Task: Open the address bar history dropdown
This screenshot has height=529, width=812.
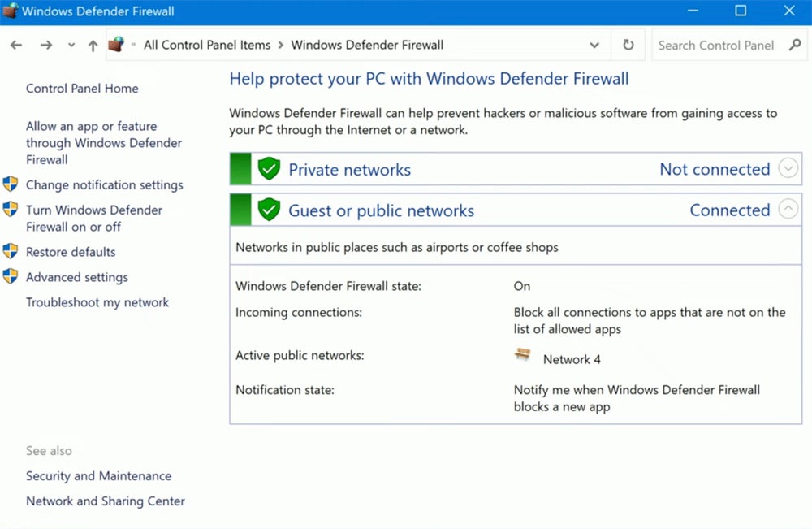Action: click(x=594, y=46)
